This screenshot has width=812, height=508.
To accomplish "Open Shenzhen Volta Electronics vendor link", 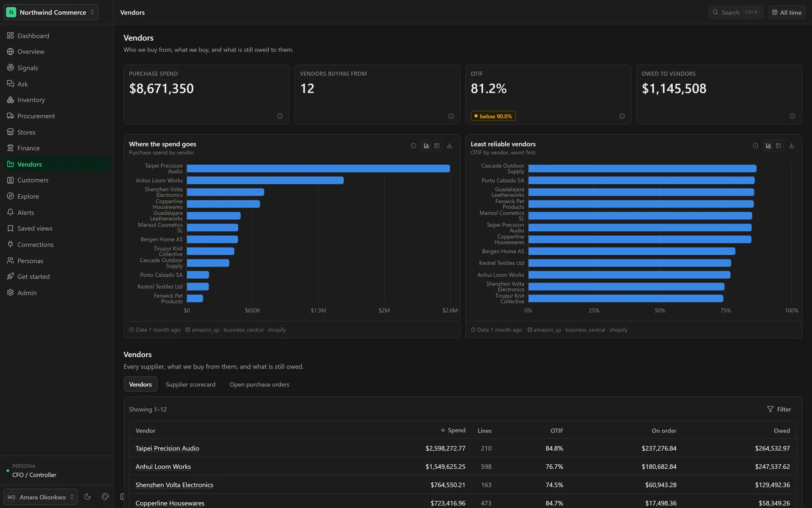I will coord(174,485).
